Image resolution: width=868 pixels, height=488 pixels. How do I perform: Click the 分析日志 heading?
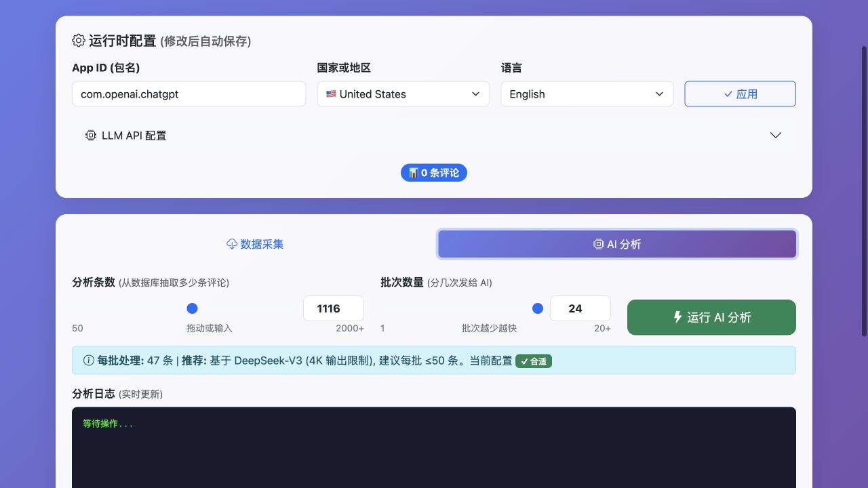pos(94,394)
